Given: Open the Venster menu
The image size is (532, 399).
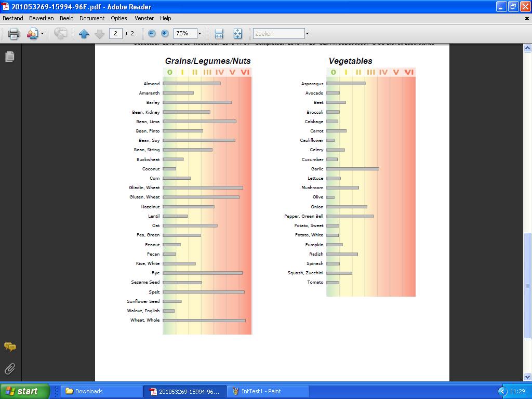Looking at the screenshot, I should [144, 18].
